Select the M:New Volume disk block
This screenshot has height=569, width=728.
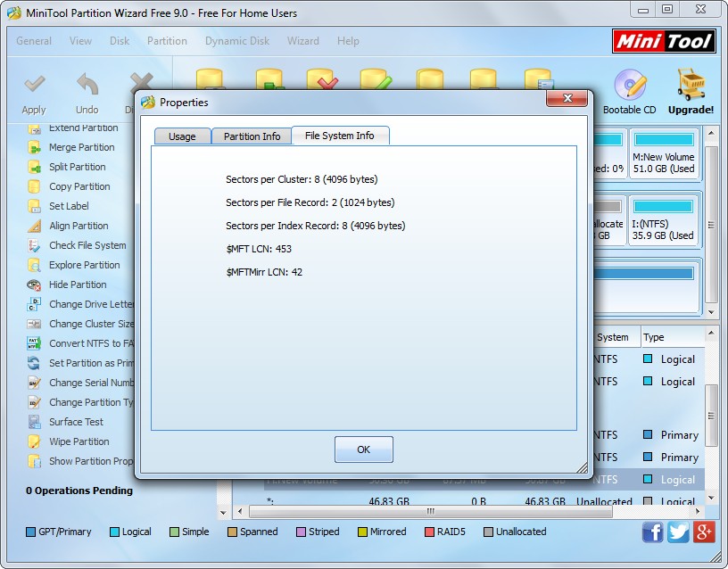click(664, 153)
